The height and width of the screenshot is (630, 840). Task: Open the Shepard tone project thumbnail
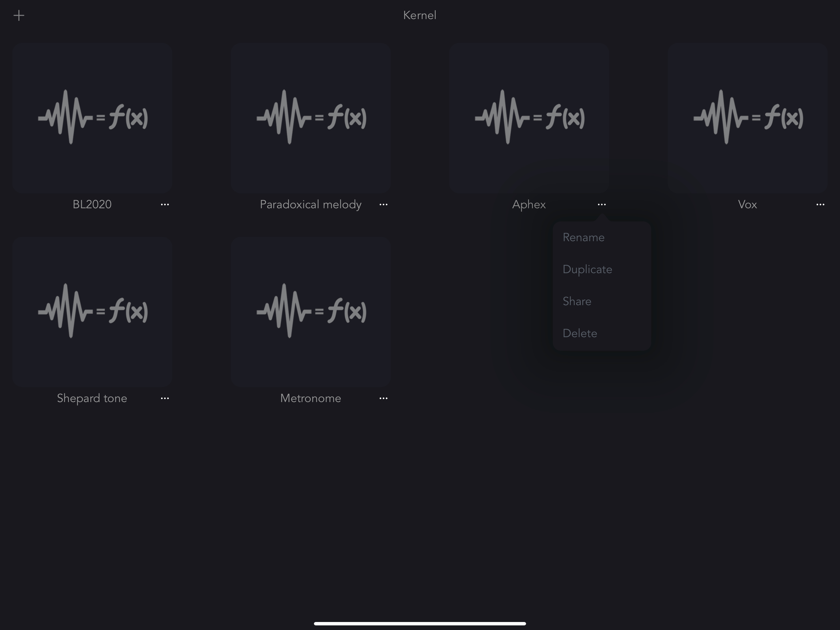[92, 312]
